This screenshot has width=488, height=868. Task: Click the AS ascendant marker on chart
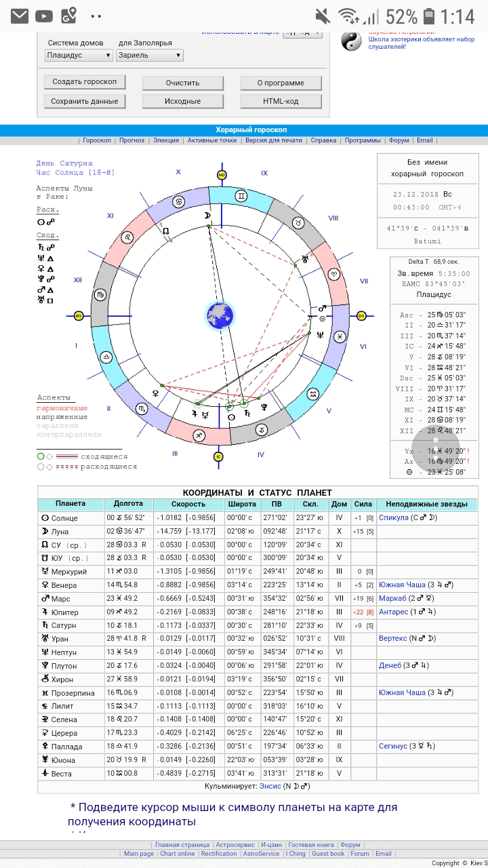tap(79, 316)
